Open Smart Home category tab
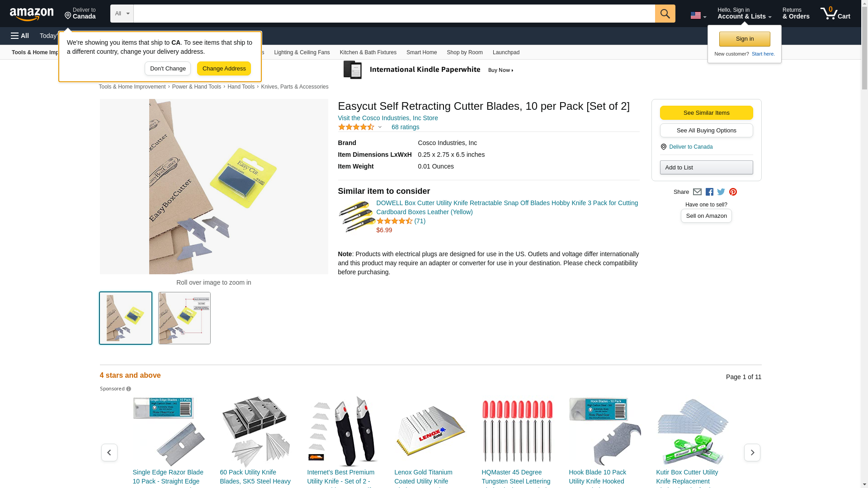 (421, 52)
